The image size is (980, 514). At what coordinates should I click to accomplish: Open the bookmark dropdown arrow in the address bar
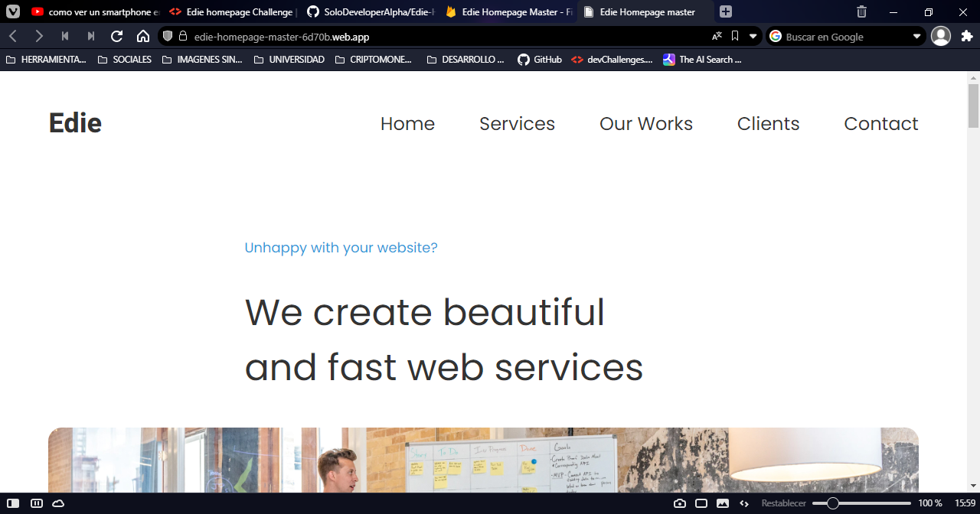[x=752, y=36]
